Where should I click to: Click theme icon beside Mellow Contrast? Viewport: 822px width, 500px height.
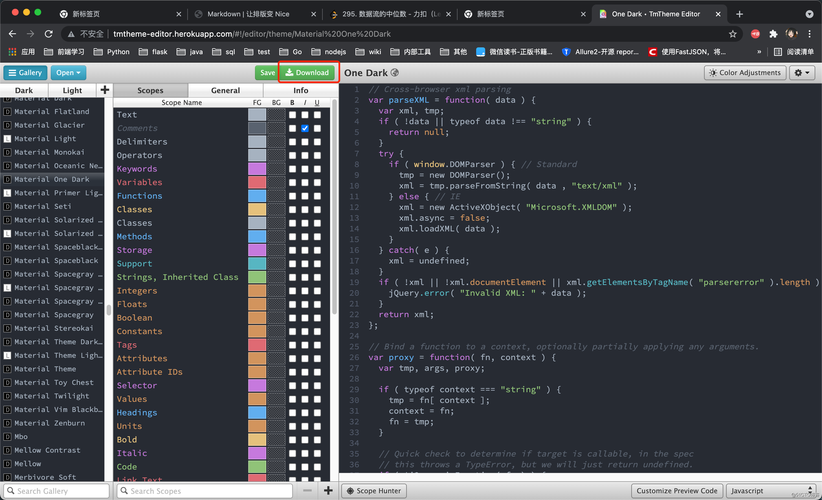click(7, 450)
